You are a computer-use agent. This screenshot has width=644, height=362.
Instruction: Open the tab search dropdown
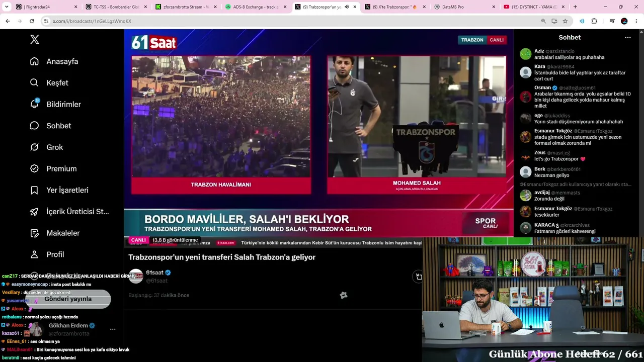pyautogui.click(x=7, y=7)
